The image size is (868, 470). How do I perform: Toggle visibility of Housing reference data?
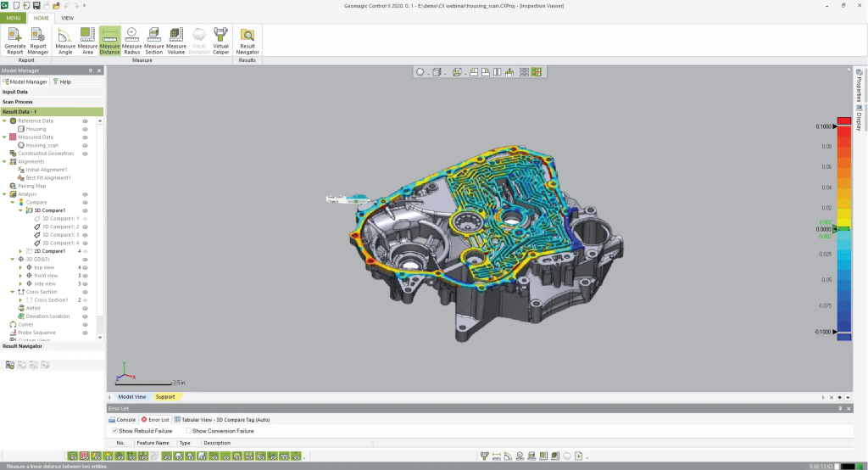[x=85, y=129]
